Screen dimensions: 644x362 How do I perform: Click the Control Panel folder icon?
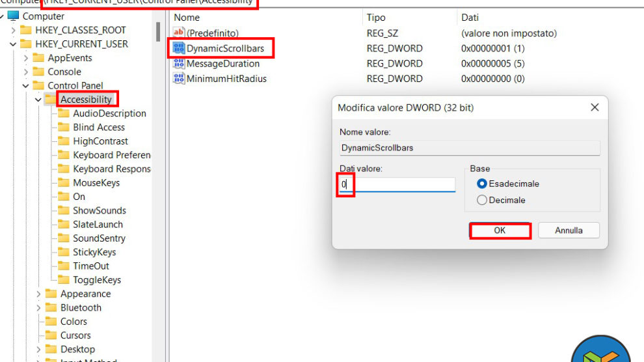tap(38, 85)
